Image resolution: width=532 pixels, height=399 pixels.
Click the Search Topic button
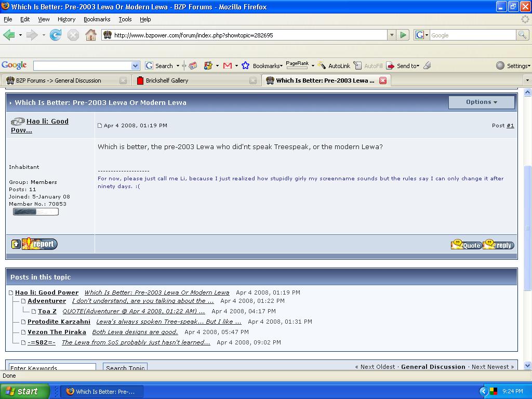[125, 367]
